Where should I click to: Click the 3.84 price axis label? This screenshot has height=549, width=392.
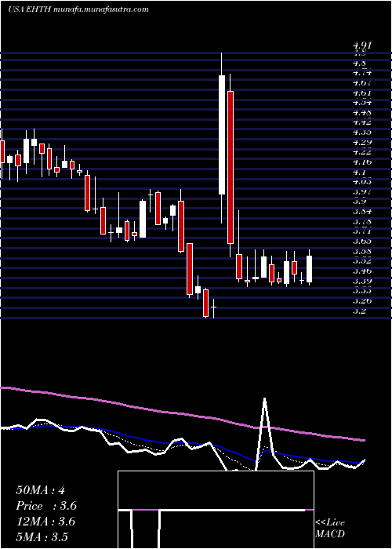[x=362, y=212]
